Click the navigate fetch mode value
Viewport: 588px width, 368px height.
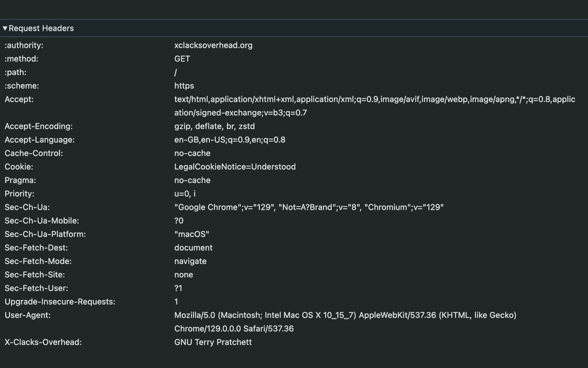190,261
